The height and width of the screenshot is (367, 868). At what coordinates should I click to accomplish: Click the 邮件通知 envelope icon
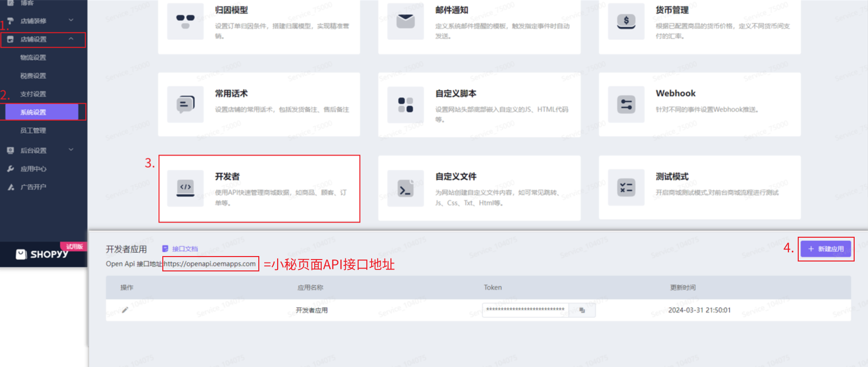(406, 21)
